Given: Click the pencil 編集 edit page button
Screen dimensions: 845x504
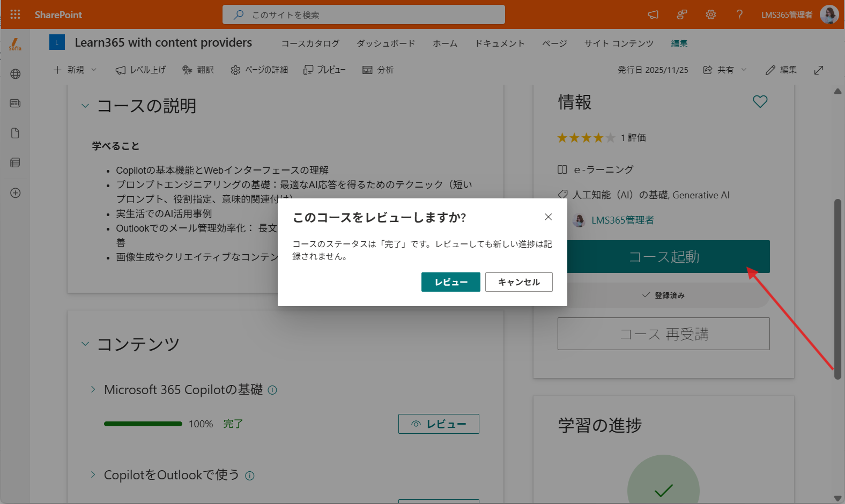Looking at the screenshot, I should point(781,70).
